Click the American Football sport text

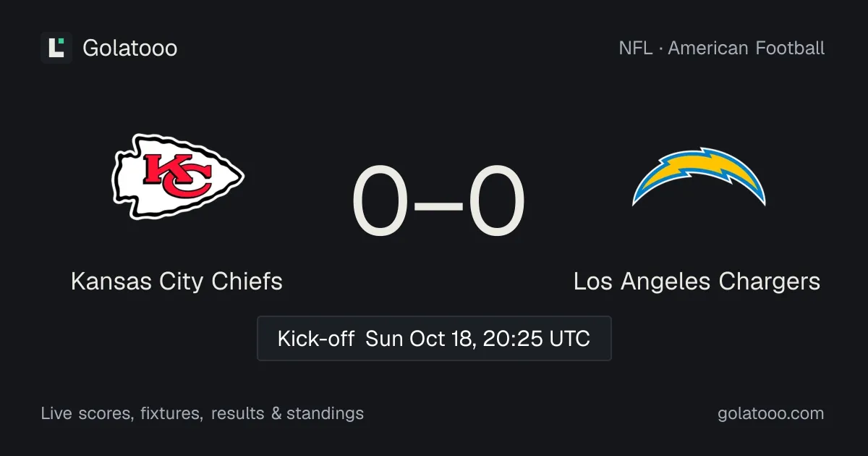(x=746, y=48)
